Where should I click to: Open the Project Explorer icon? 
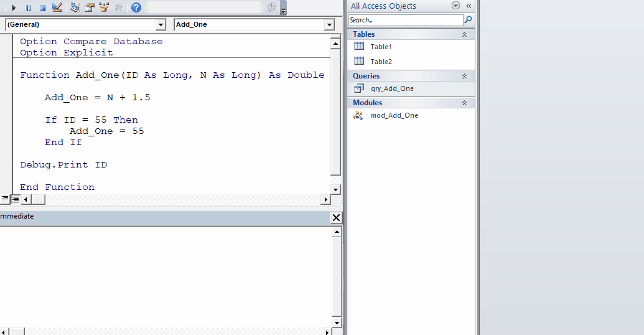point(75,7)
